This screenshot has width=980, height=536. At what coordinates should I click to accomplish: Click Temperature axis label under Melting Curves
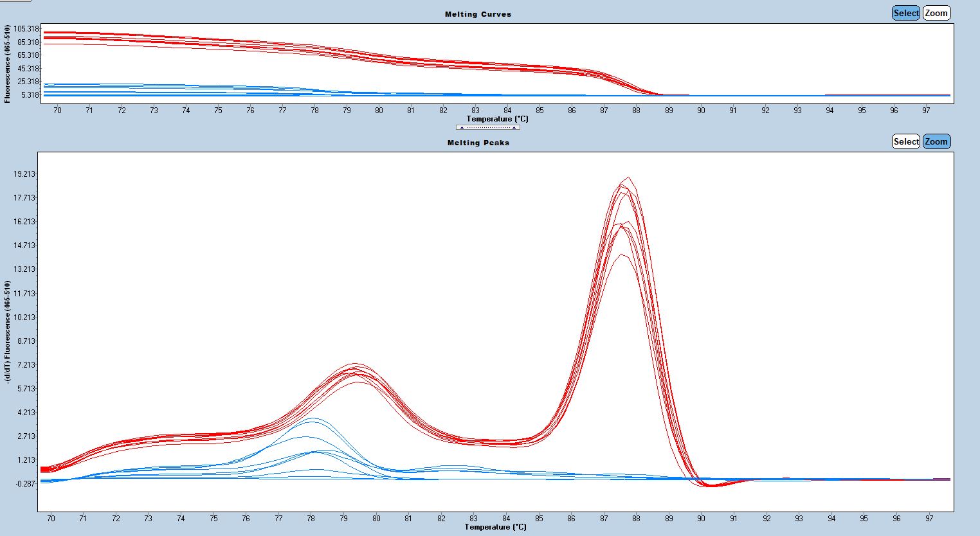point(497,119)
